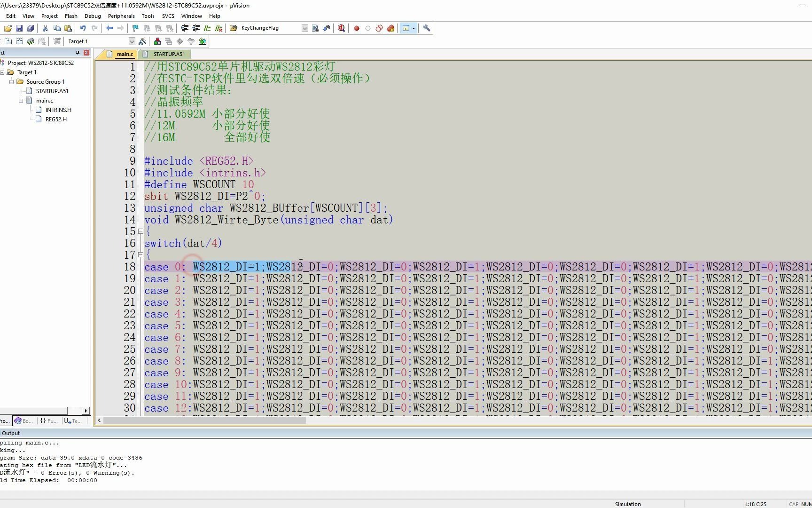This screenshot has width=812, height=508.
Task: Collapse the Target 1 tree node
Action: click(2, 72)
